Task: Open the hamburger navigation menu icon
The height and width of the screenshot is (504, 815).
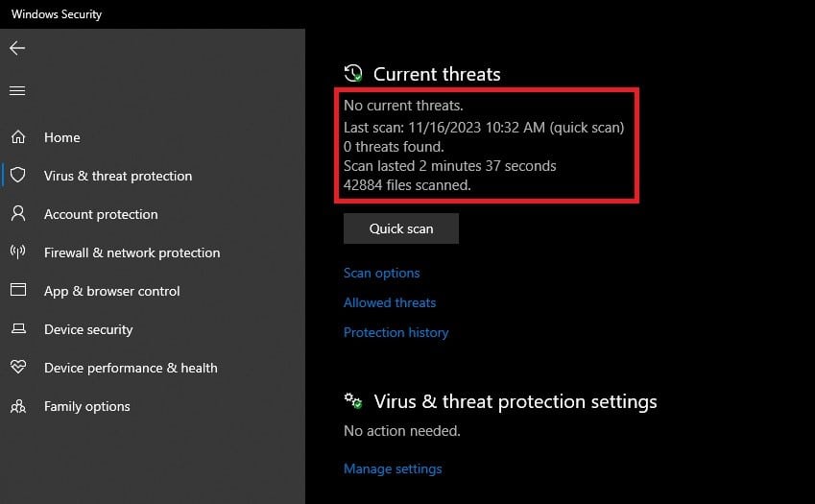Action: pyautogui.click(x=17, y=91)
